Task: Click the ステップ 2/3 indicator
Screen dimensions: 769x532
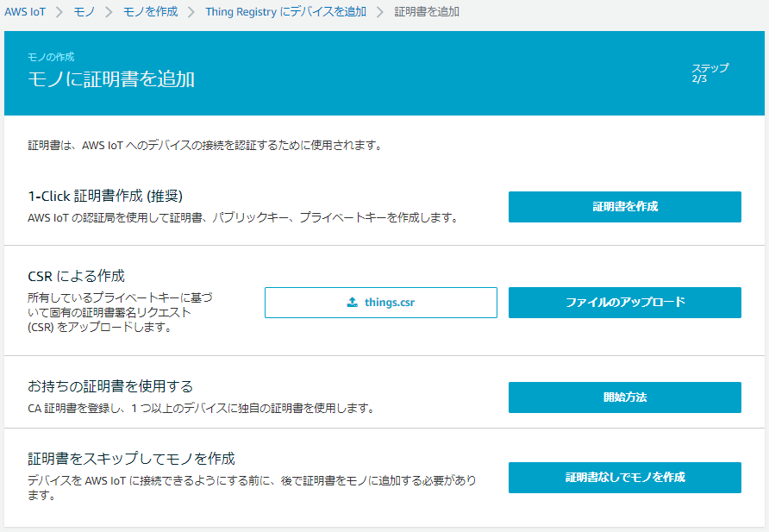Action: 710,73
